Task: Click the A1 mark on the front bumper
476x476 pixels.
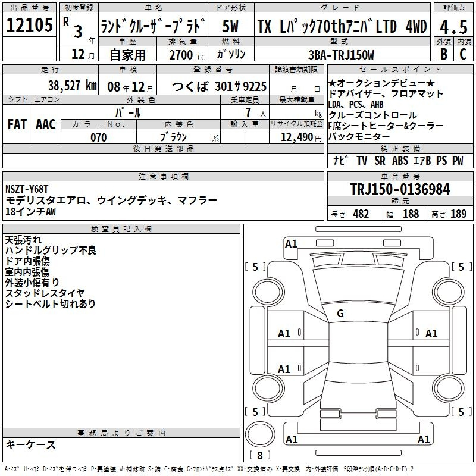Action: tap(291, 244)
